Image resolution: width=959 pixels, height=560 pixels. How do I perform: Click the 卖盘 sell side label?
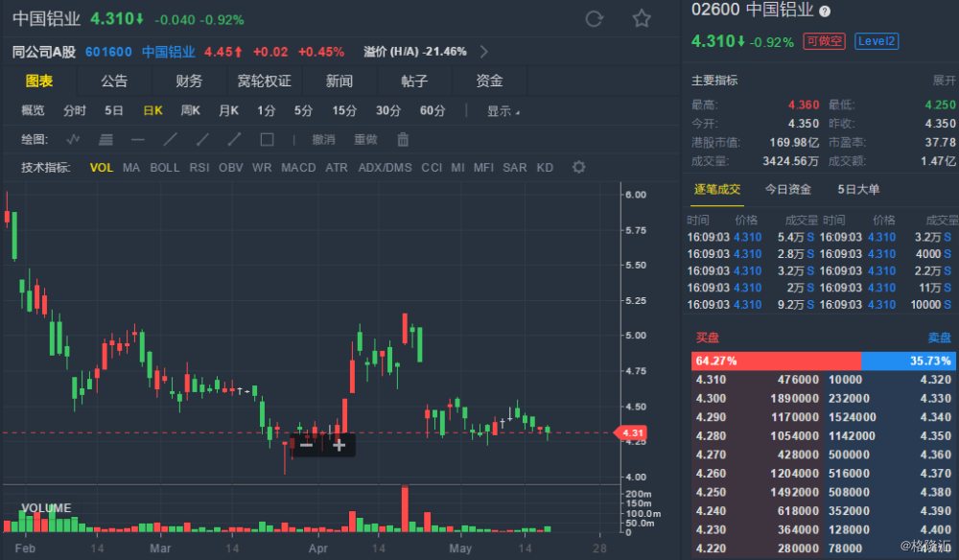coord(940,338)
